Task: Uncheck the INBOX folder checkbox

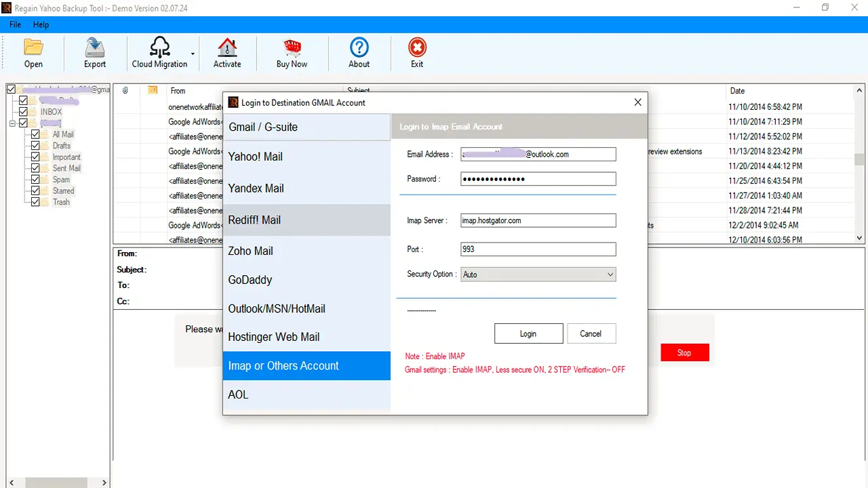Action: click(x=23, y=112)
